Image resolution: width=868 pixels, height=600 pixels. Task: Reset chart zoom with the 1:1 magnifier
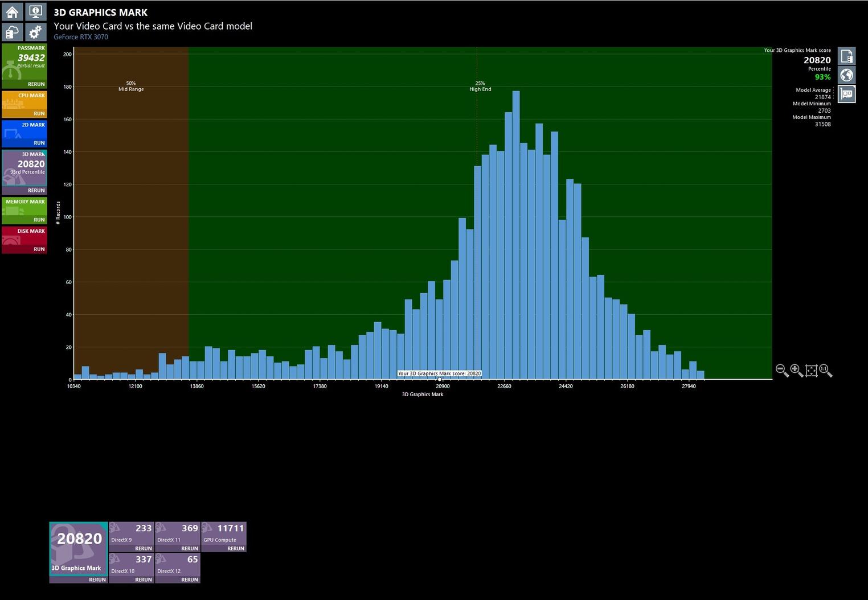coord(825,371)
